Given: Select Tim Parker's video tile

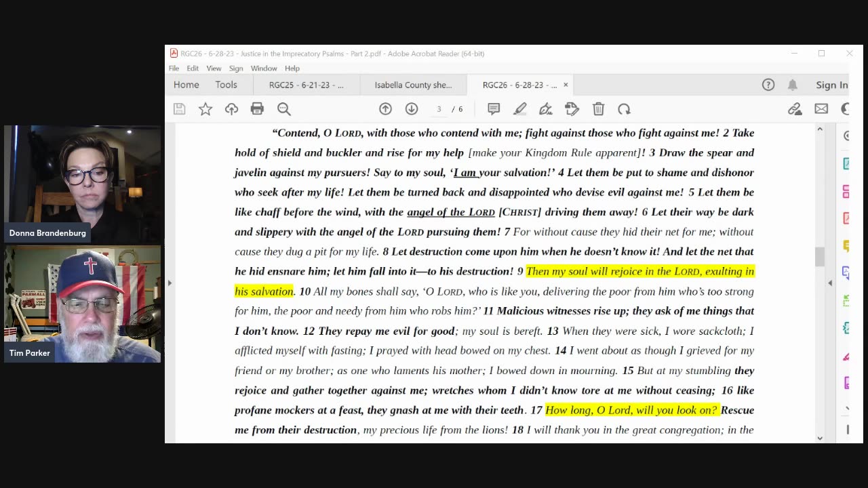Looking at the screenshot, I should [83, 304].
